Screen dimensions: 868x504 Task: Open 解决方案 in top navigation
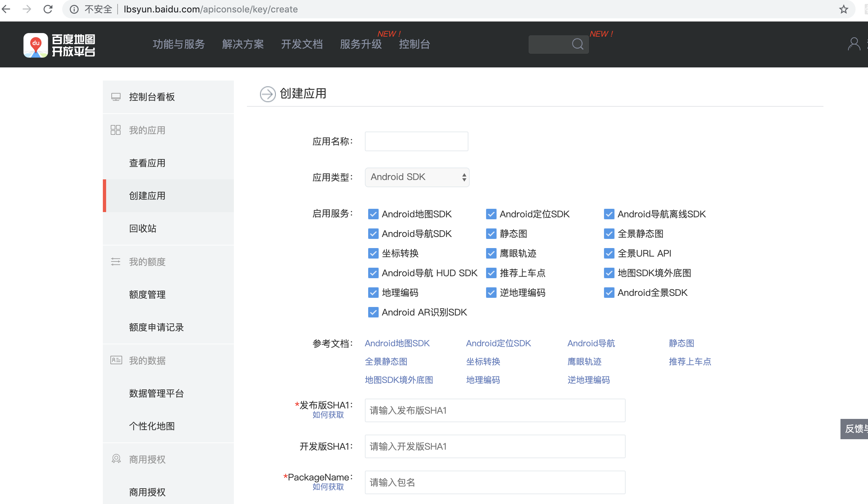243,44
